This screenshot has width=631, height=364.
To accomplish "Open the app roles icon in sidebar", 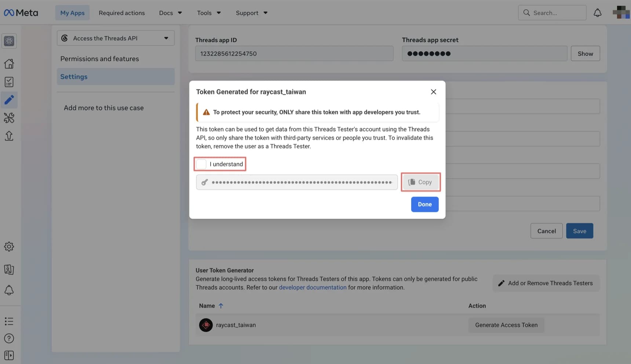I will click(9, 269).
